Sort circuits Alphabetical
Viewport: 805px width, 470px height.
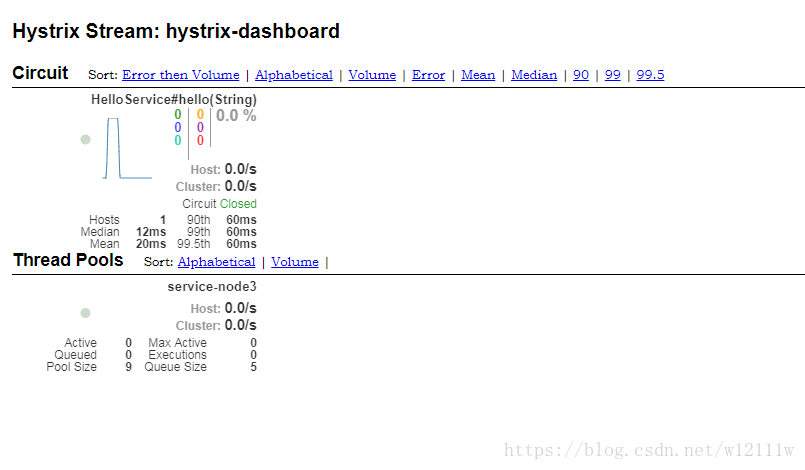pos(294,75)
